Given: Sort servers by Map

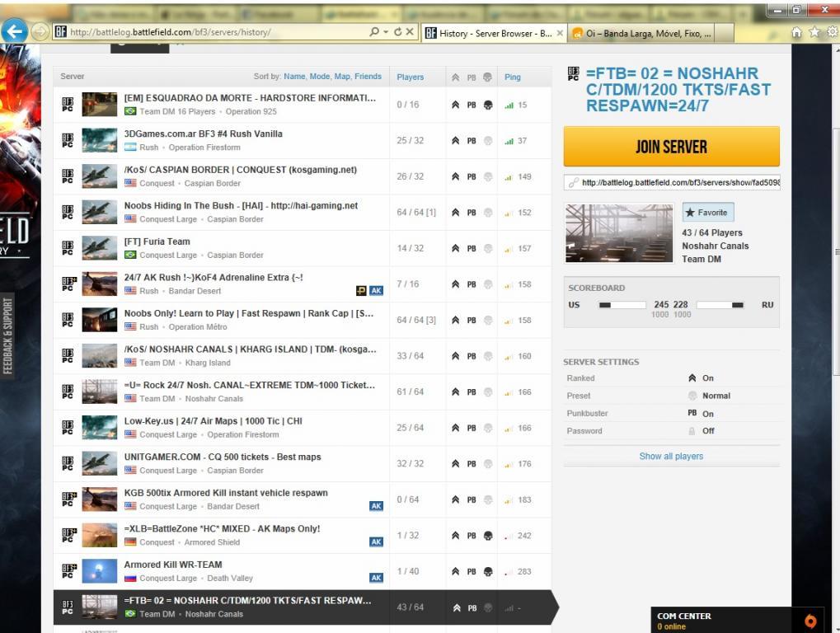Looking at the screenshot, I should (x=342, y=76).
